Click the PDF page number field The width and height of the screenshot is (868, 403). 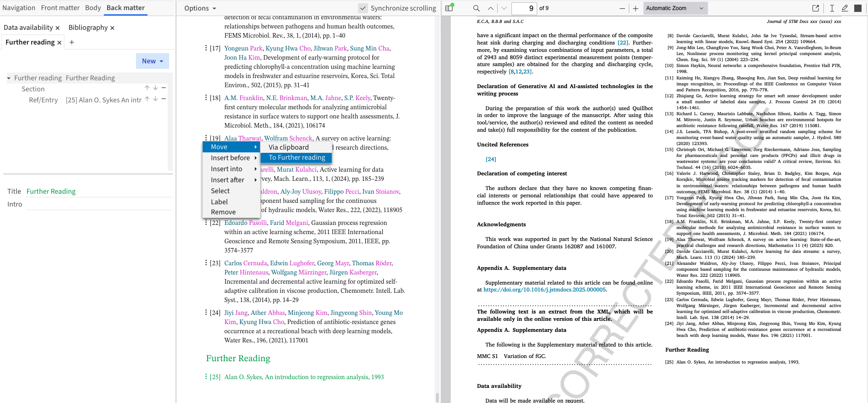524,8
